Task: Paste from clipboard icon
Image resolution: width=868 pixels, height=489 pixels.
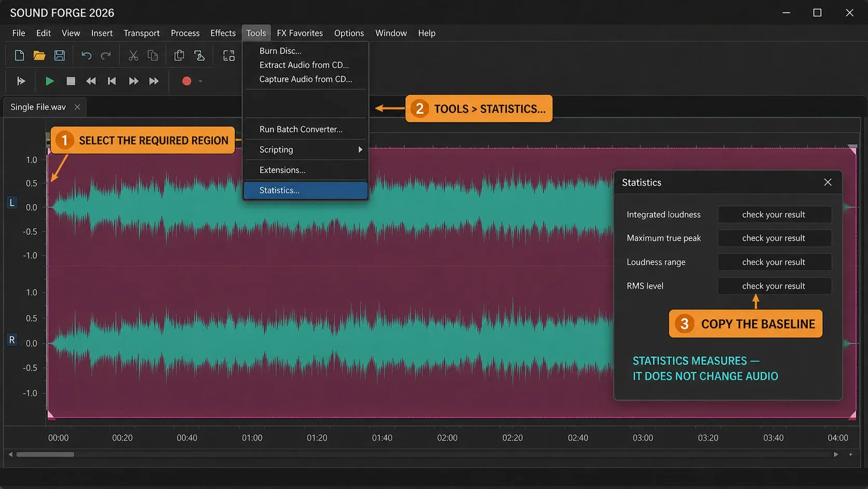Action: [179, 55]
